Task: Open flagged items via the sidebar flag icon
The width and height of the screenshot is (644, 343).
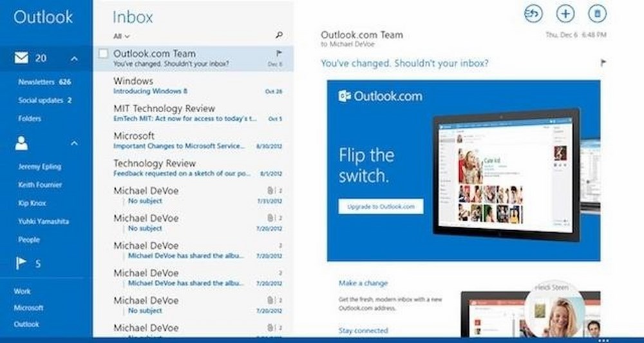Action: (x=21, y=263)
